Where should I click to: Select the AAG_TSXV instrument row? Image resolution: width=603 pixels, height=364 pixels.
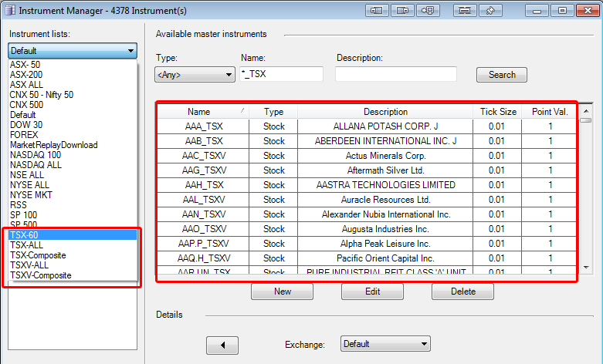(x=367, y=170)
